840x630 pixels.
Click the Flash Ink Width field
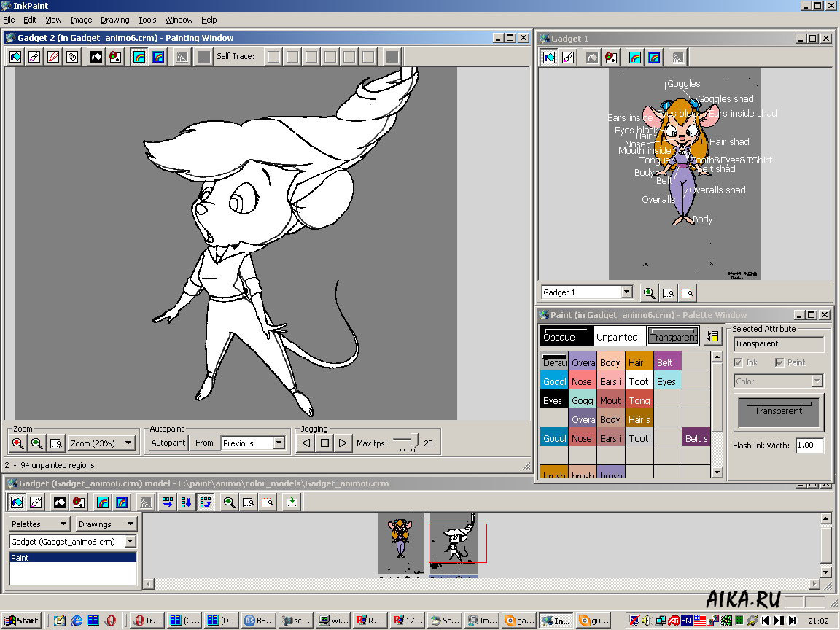point(809,446)
